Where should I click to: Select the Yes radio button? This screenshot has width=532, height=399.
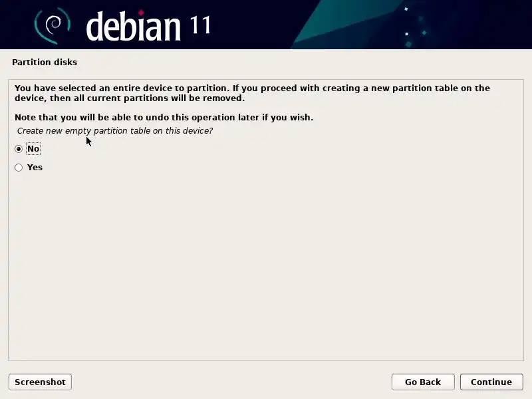[19, 168]
